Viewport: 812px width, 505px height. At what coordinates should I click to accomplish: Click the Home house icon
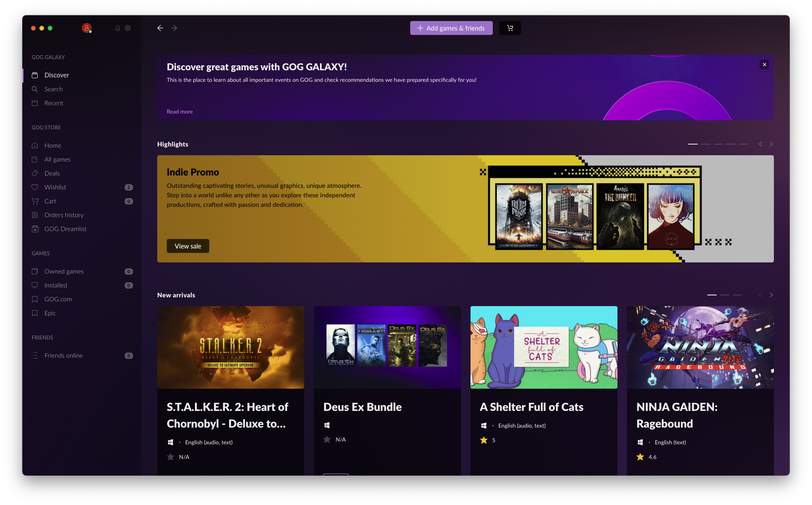pyautogui.click(x=35, y=145)
